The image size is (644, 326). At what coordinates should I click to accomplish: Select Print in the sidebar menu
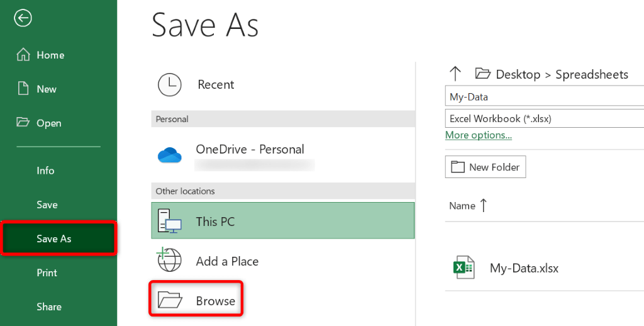(x=47, y=273)
